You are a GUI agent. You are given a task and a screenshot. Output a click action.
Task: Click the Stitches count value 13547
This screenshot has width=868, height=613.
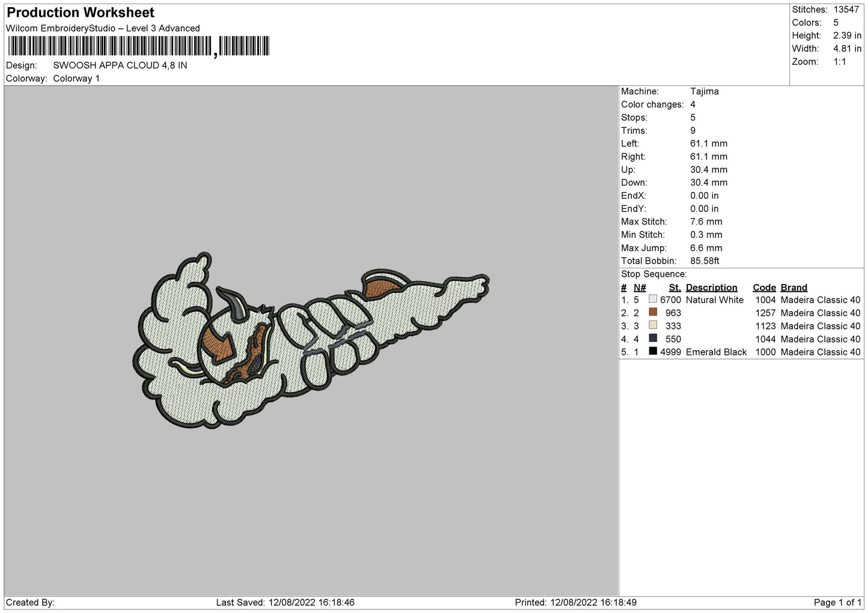pos(847,10)
